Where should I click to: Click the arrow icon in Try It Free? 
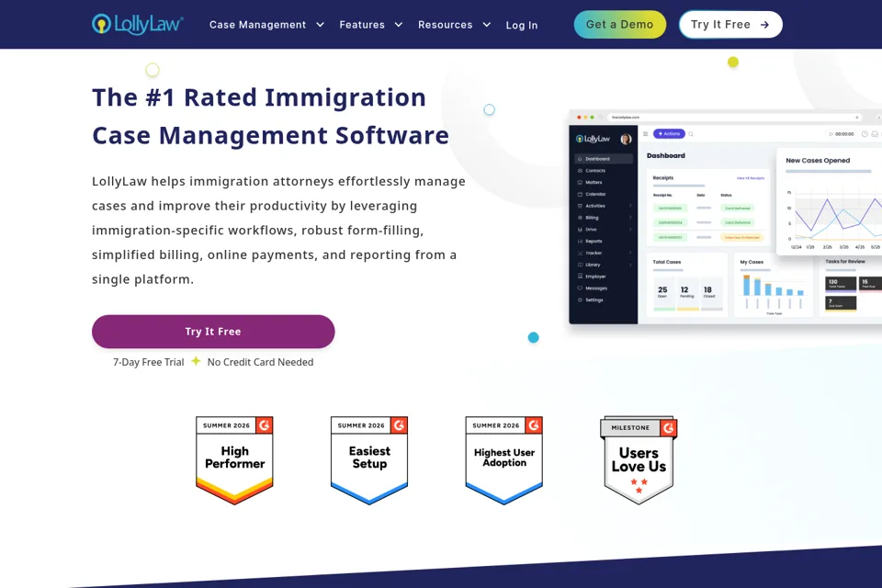point(764,25)
